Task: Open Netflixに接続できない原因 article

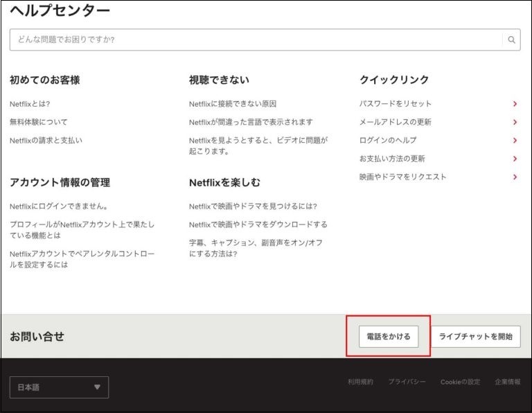Action: pyautogui.click(x=233, y=104)
